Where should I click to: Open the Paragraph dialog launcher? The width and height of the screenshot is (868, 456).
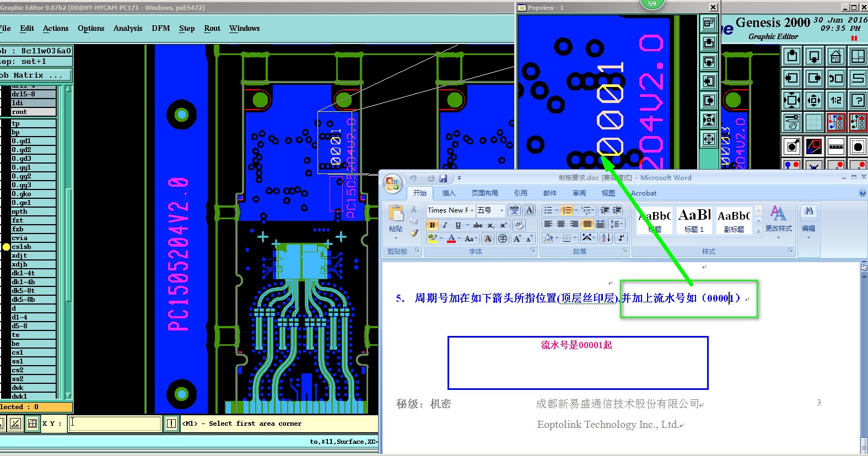(625, 251)
